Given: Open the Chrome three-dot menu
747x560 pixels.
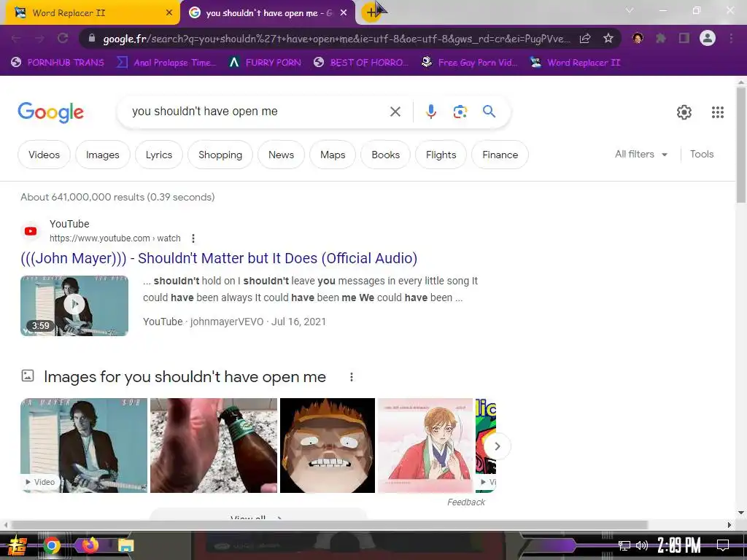Looking at the screenshot, I should coord(731,38).
